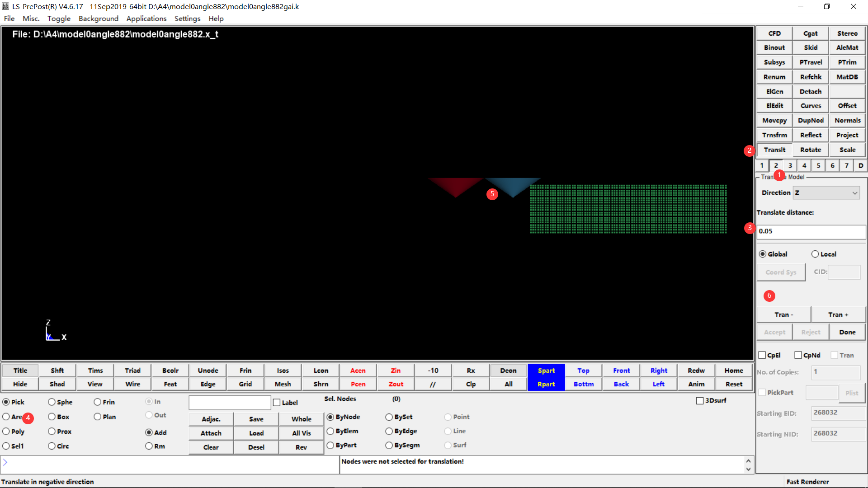Select the Zout zoom-out tool
This screenshot has height=488, width=868.
(395, 384)
